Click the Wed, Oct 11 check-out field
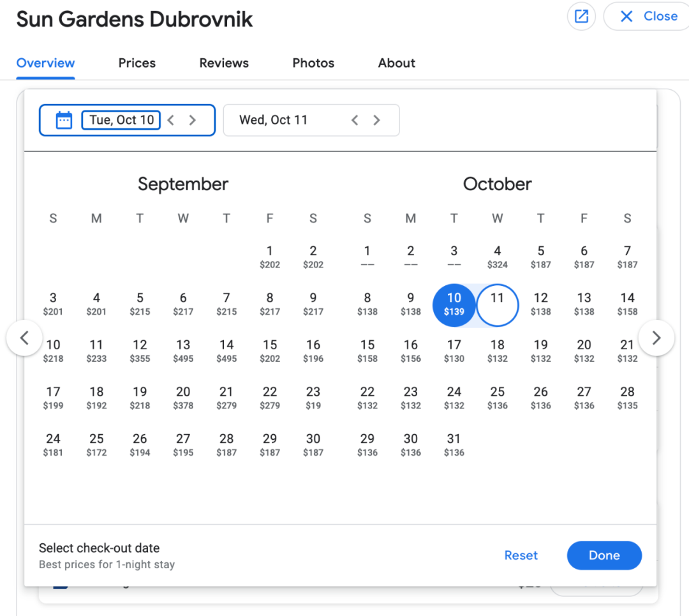Screen dimensions: 689x616 pos(273,120)
